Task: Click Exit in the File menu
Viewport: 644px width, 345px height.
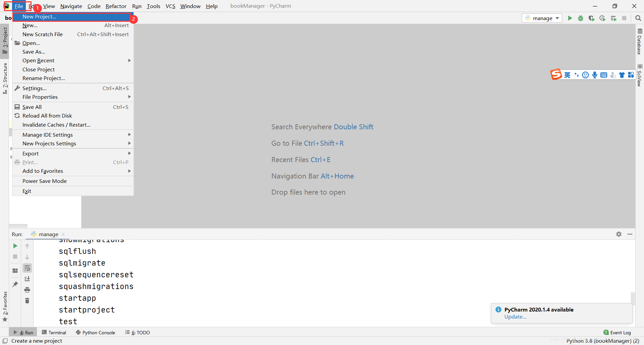Action: (x=73, y=191)
